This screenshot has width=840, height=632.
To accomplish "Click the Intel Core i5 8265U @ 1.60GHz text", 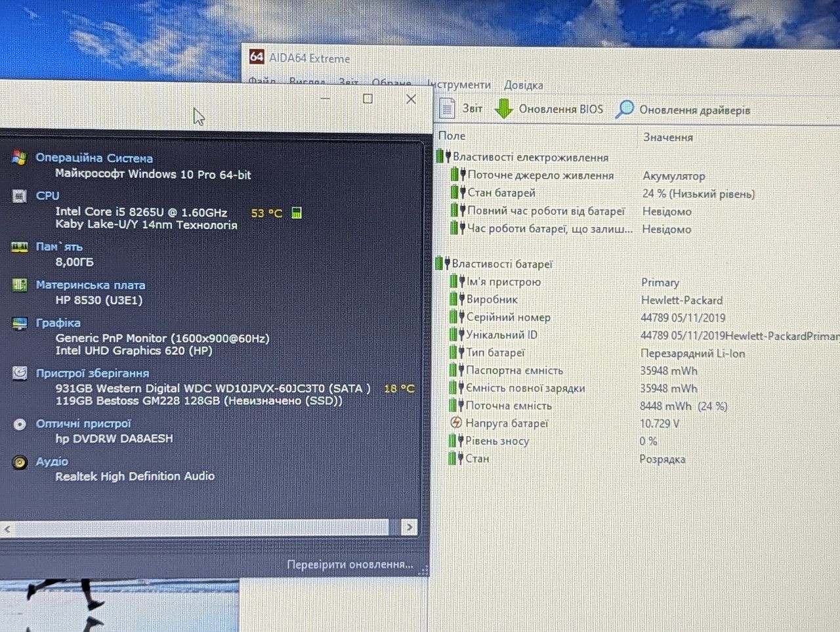I will tap(141, 212).
